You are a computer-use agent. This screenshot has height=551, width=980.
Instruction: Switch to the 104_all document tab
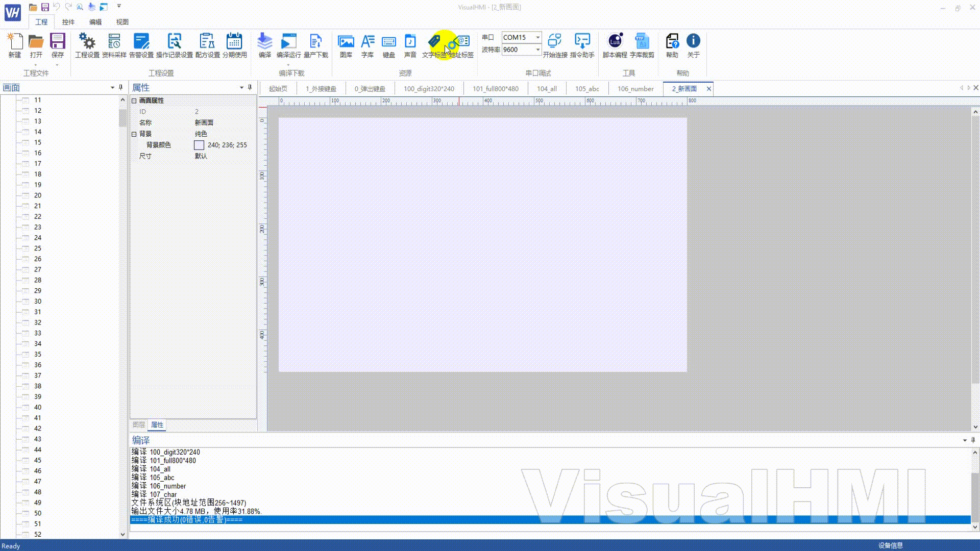(547, 89)
